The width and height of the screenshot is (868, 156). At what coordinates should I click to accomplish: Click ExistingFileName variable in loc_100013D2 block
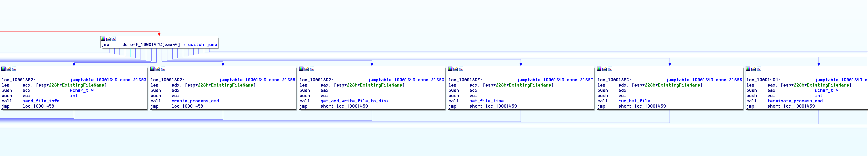381,85
